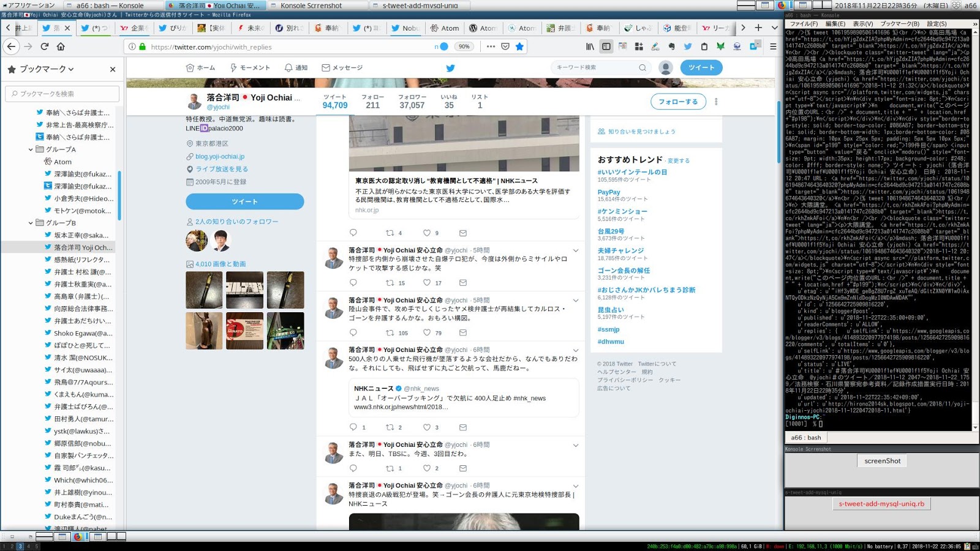The image size is (980, 551).
Task: Run the s-tweet-add-mysql-uniq.rb button
Action: pos(882,504)
